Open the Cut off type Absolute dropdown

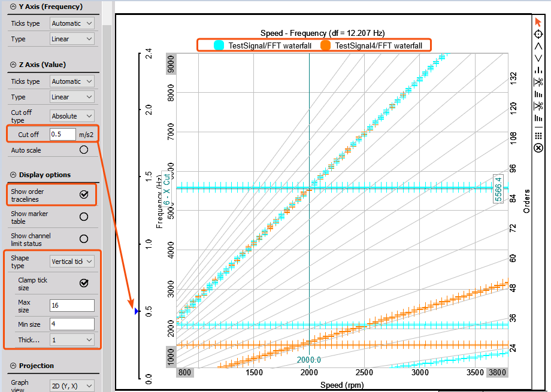tap(72, 116)
